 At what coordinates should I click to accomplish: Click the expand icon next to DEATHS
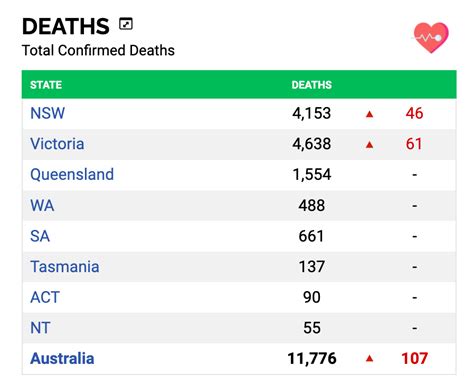pos(126,24)
